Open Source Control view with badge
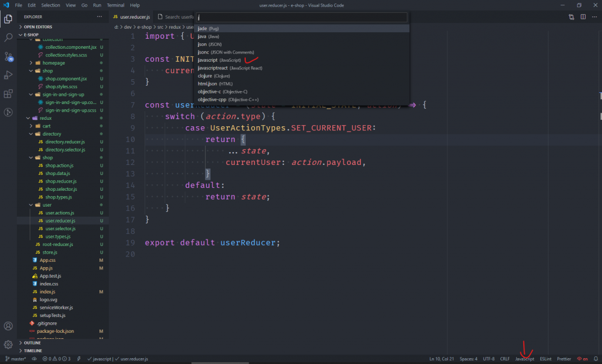Viewport: 602px width, 364px height. pos(8,57)
